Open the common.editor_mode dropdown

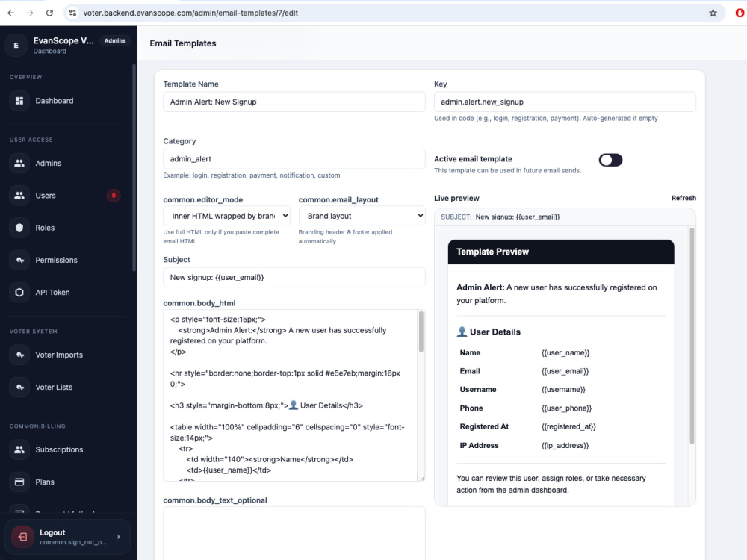click(226, 216)
